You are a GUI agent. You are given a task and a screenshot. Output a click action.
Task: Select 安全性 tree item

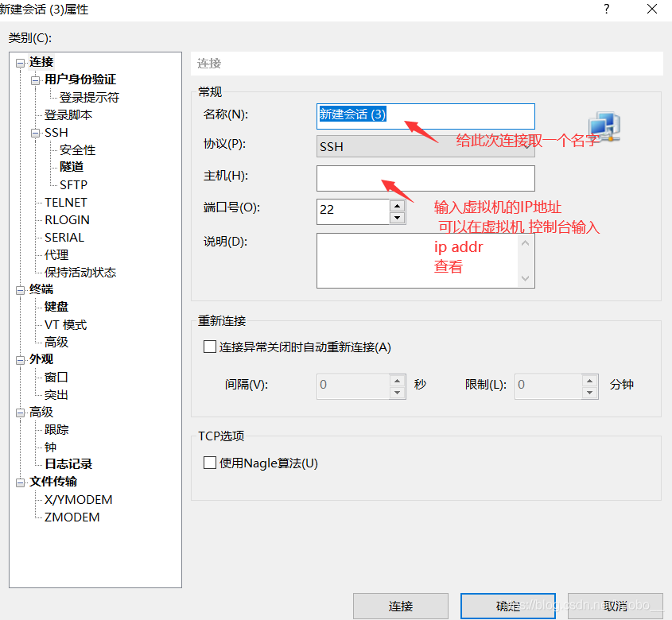[77, 150]
